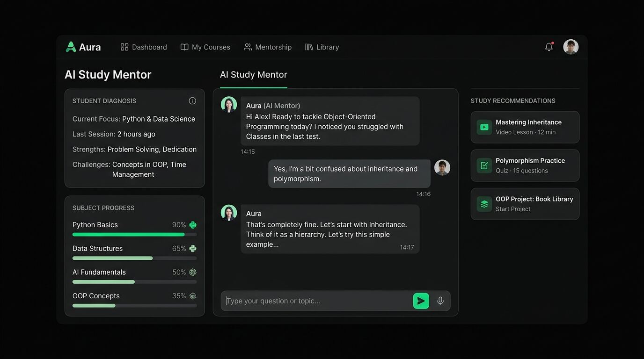Click the Data Structures progress bar
The image size is (644, 359).
click(x=135, y=258)
